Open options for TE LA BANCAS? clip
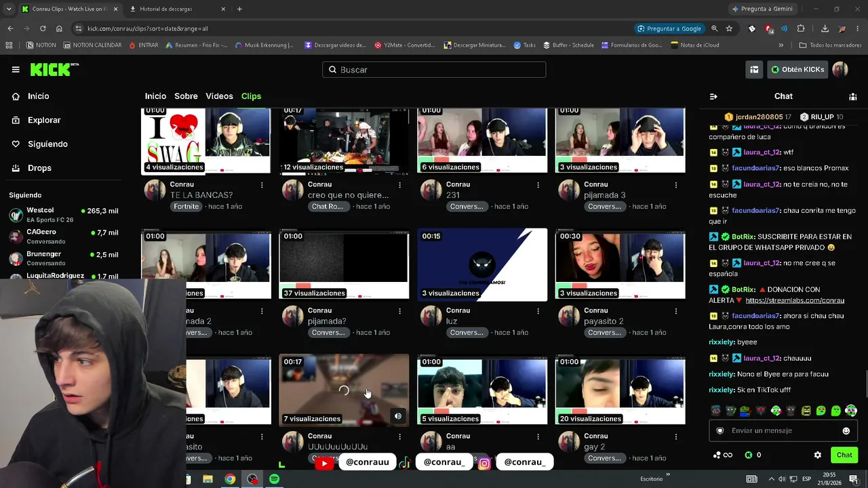This screenshot has width=868, height=488. 262,184
